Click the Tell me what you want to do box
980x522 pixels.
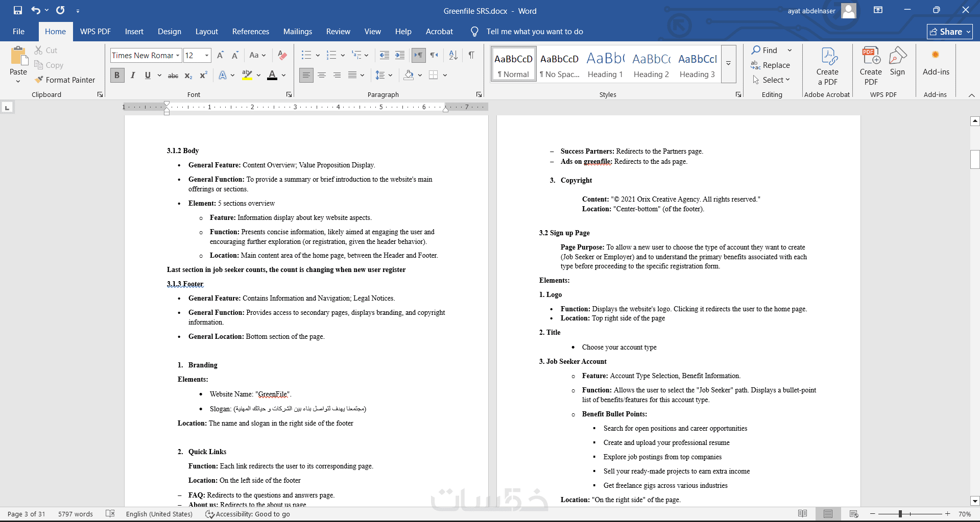coord(535,31)
